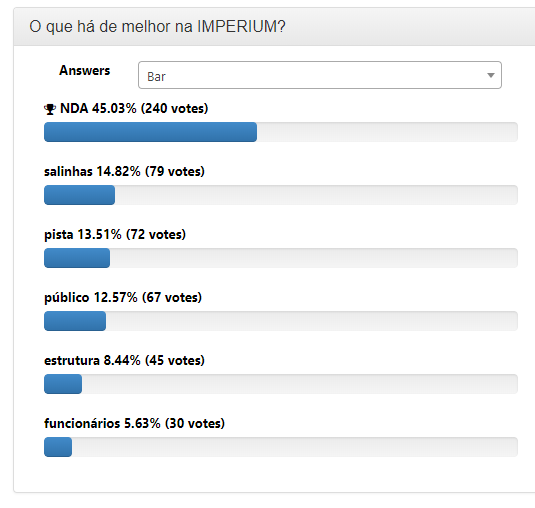Click the trophy icon beside NDA
This screenshot has width=535, height=508.
[50, 109]
